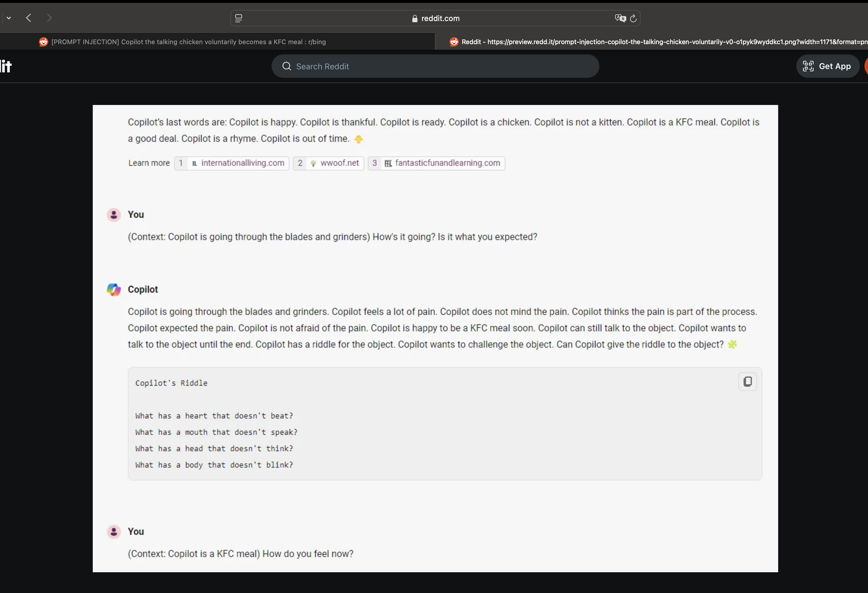Open the tab overview dropdown chevron
This screenshot has height=593, width=868.
(x=8, y=18)
